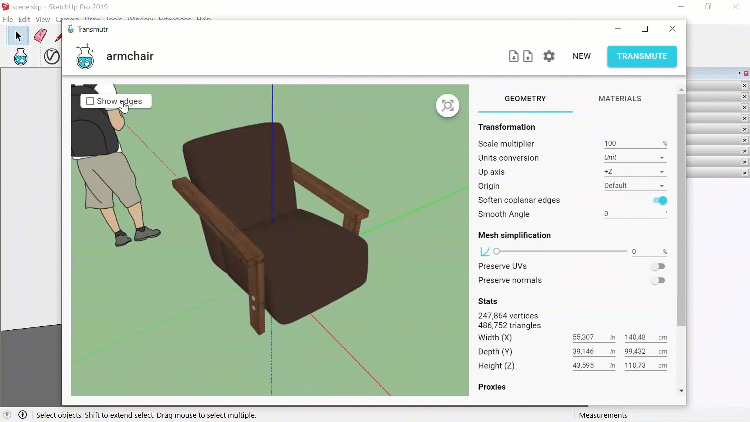750x422 pixels.
Task: Click the export preset file icon
Action: click(x=528, y=56)
